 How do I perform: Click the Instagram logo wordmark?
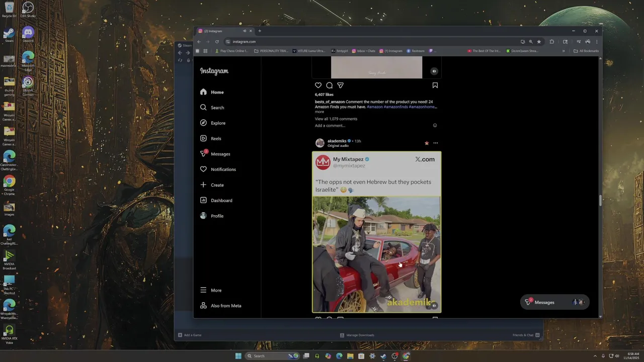[x=214, y=71]
